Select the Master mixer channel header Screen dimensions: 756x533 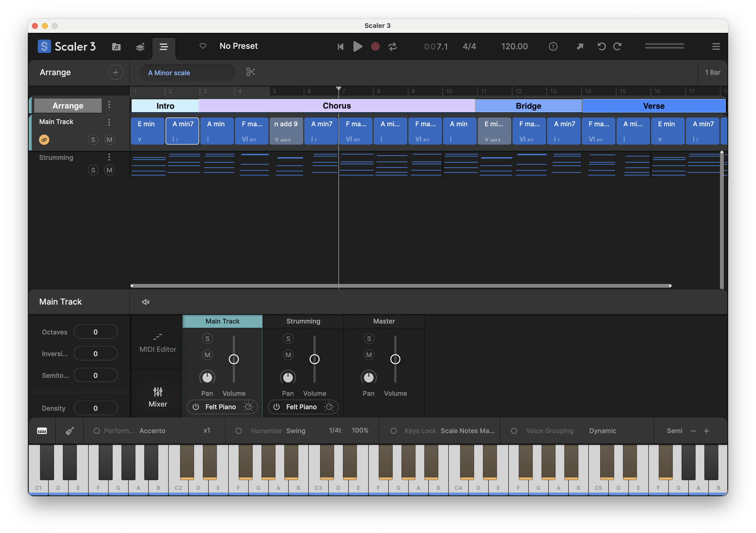384,321
